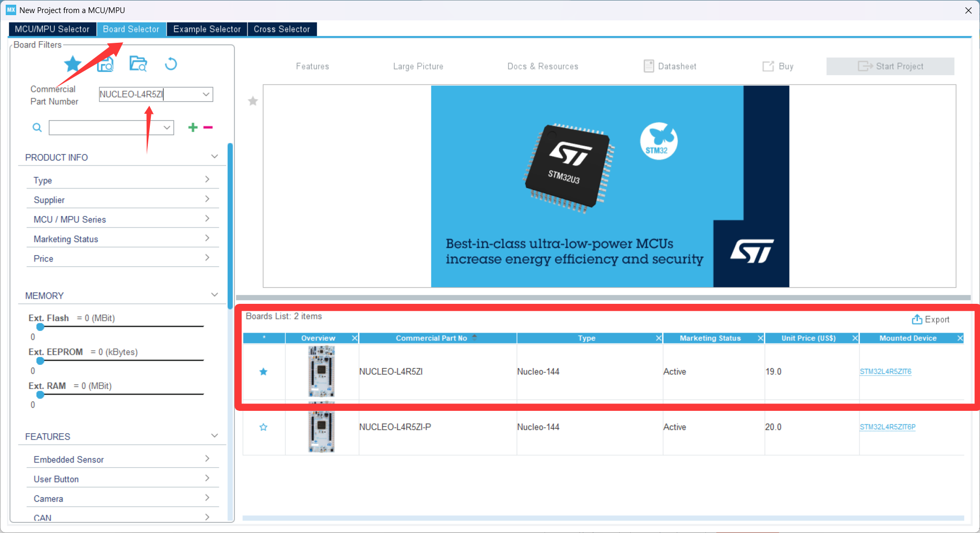This screenshot has height=533, width=980.
Task: Expand the Supplier filter
Action: point(207,199)
